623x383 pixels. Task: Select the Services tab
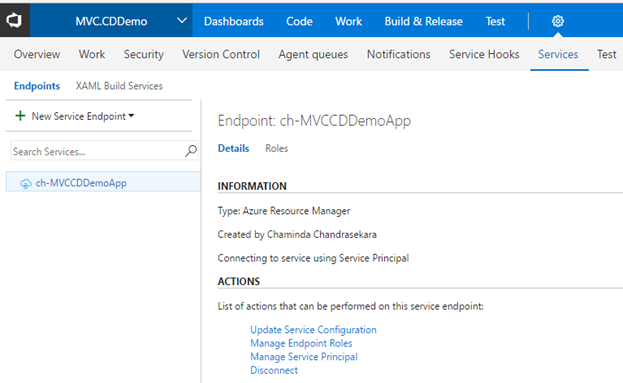point(558,54)
